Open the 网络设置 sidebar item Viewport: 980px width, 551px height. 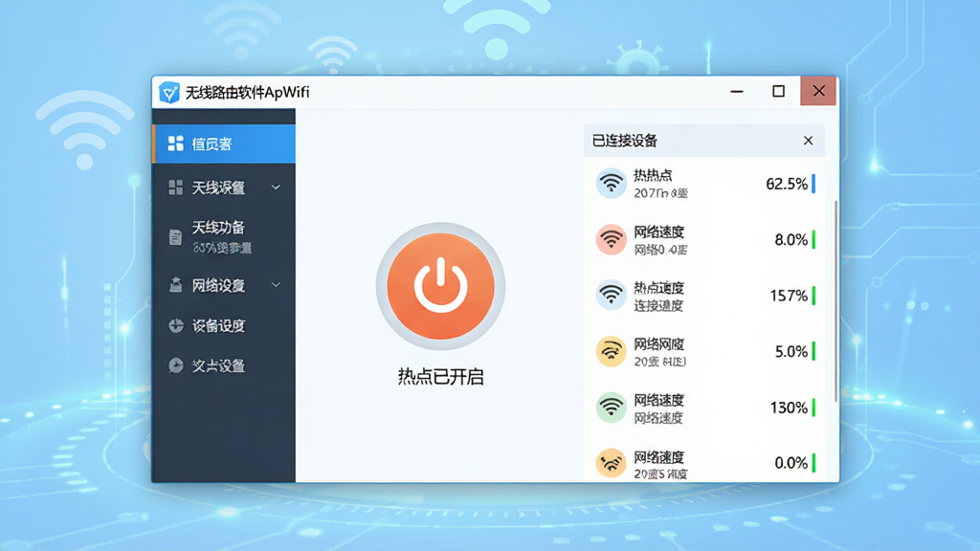(x=224, y=285)
